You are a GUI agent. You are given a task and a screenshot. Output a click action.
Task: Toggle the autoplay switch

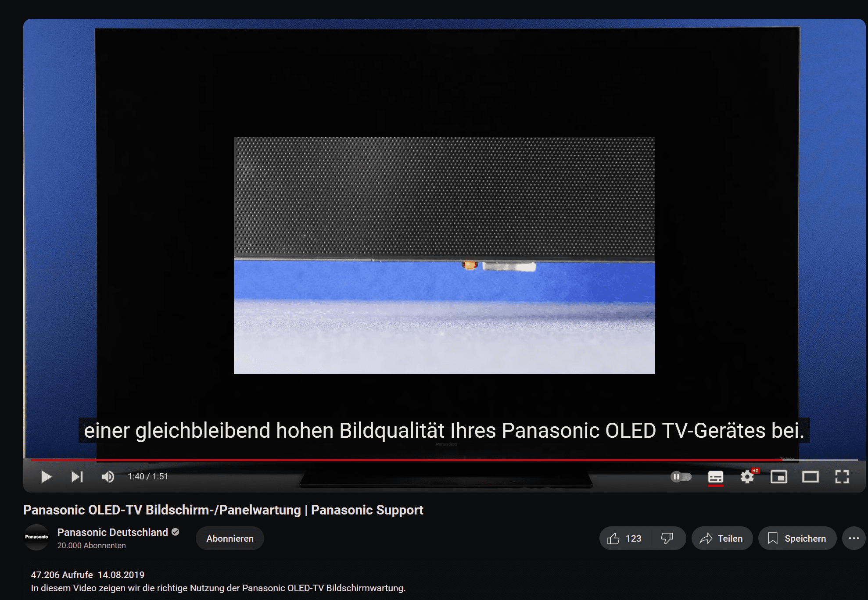coord(681,477)
